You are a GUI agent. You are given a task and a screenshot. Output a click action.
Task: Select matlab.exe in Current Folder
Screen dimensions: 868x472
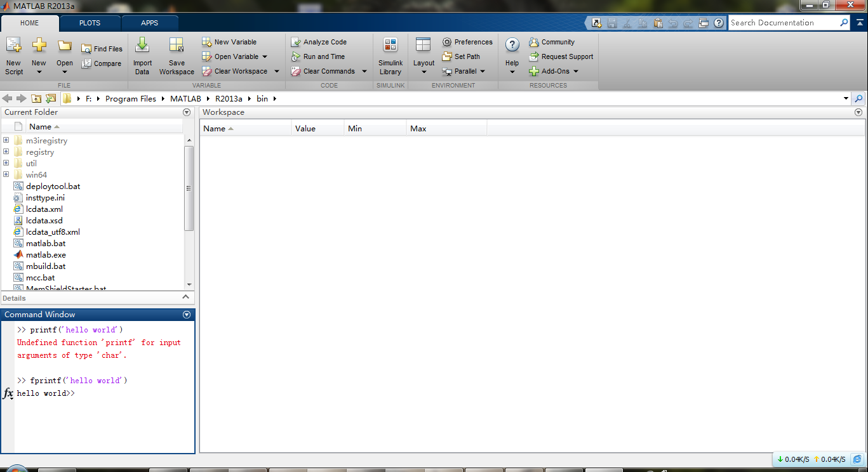pos(46,255)
